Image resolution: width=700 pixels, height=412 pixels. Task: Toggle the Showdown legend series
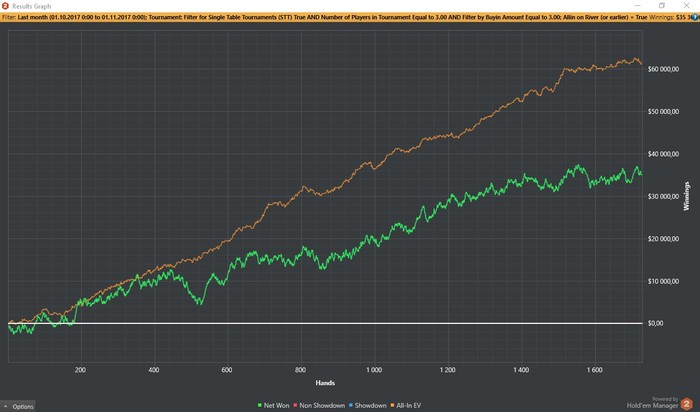(367, 405)
